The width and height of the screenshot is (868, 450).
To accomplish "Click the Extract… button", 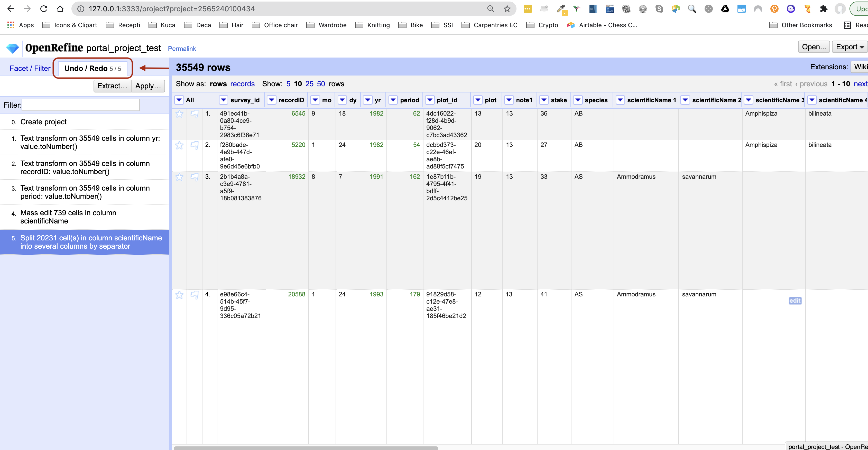I will tap(112, 86).
